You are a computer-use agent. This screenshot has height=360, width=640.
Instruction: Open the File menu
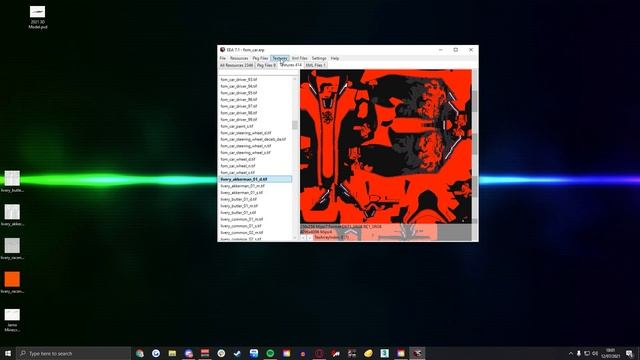(x=222, y=58)
